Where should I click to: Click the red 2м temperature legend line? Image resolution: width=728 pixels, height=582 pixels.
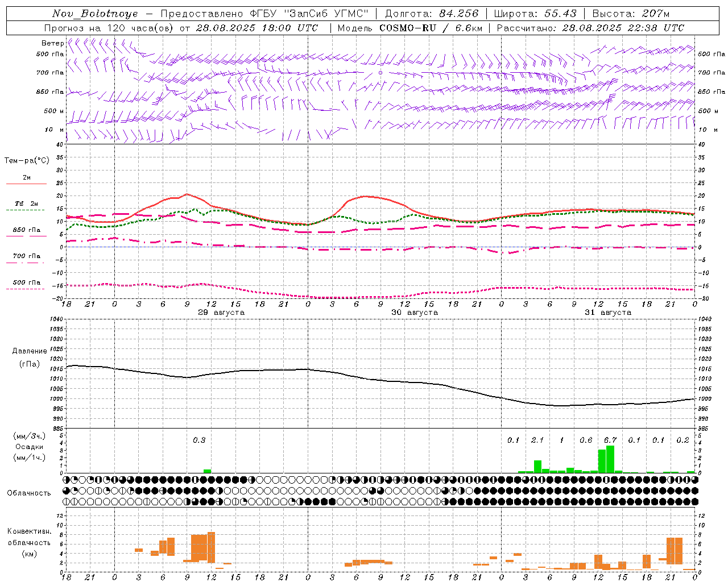pyautogui.click(x=26, y=184)
